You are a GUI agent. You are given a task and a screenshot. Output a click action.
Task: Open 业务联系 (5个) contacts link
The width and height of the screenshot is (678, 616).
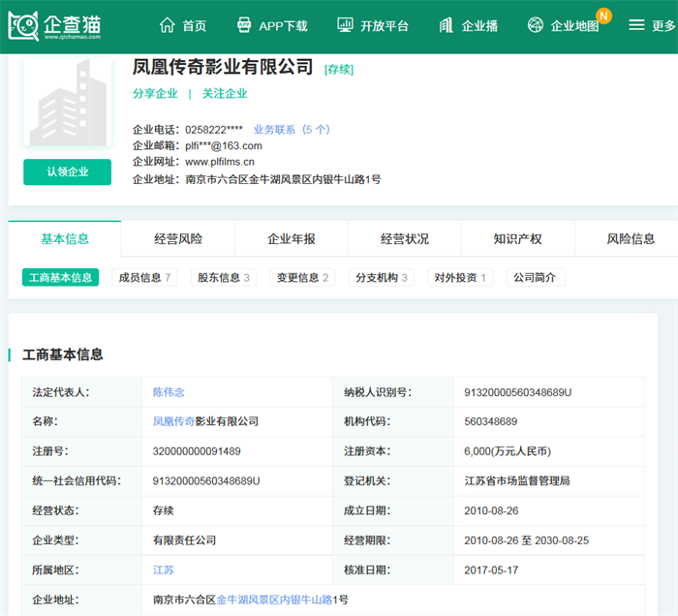(291, 129)
